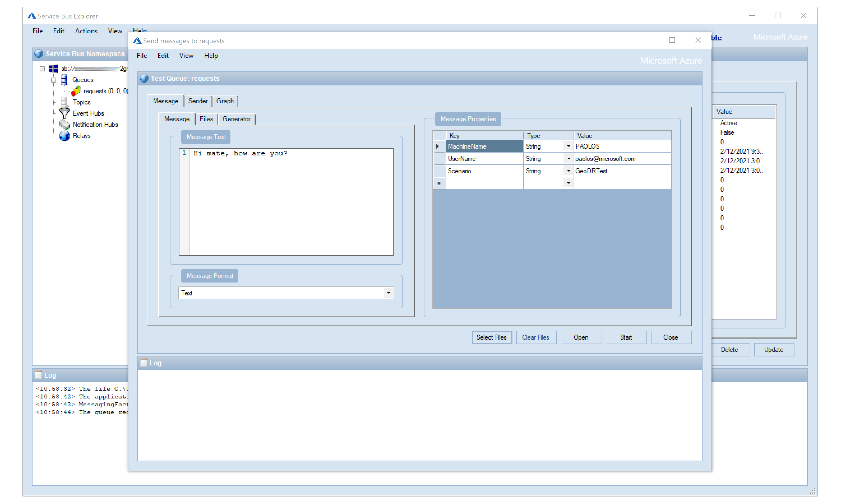Click the Select Files button

click(x=491, y=337)
